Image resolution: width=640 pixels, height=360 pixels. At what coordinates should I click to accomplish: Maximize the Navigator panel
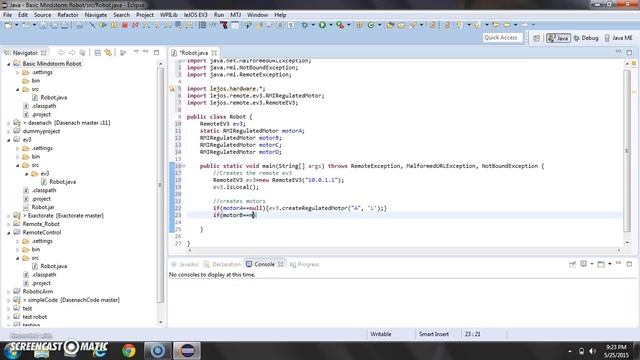[156, 52]
